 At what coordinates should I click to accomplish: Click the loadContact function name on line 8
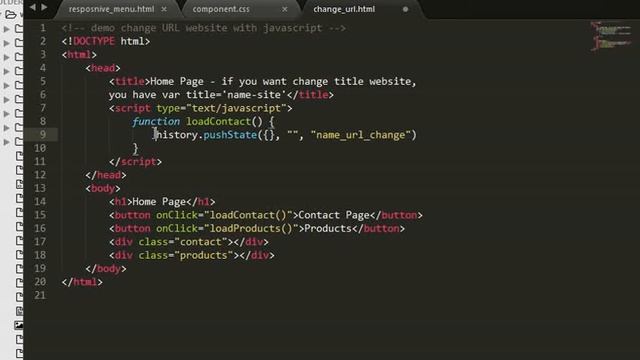[x=218, y=122]
